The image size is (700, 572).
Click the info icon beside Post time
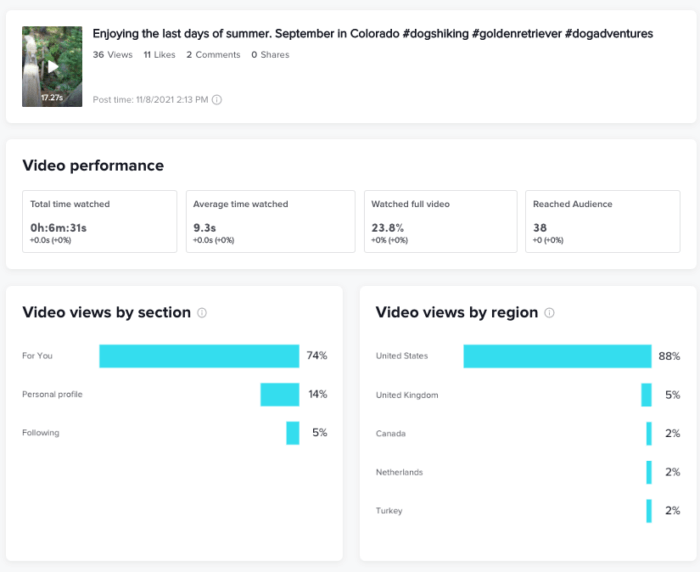click(217, 100)
